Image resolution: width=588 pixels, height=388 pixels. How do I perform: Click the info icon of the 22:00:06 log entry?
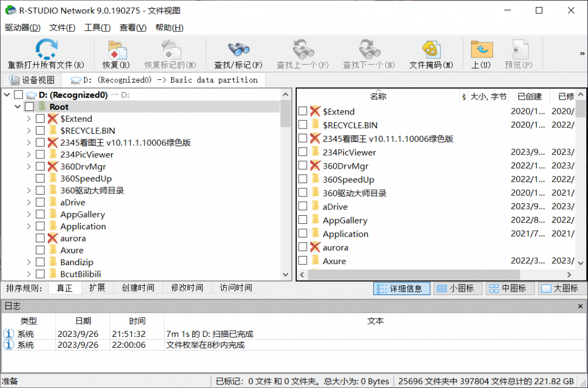click(x=8, y=345)
